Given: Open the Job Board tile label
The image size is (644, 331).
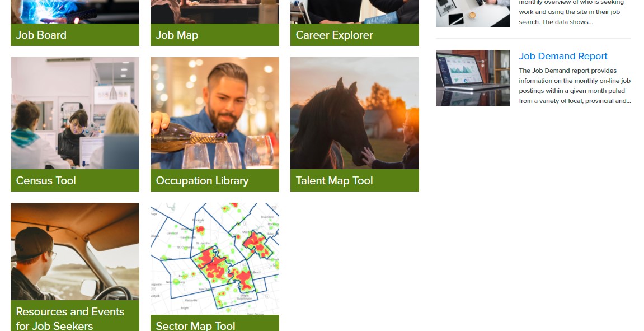Looking at the screenshot, I should click(75, 35).
